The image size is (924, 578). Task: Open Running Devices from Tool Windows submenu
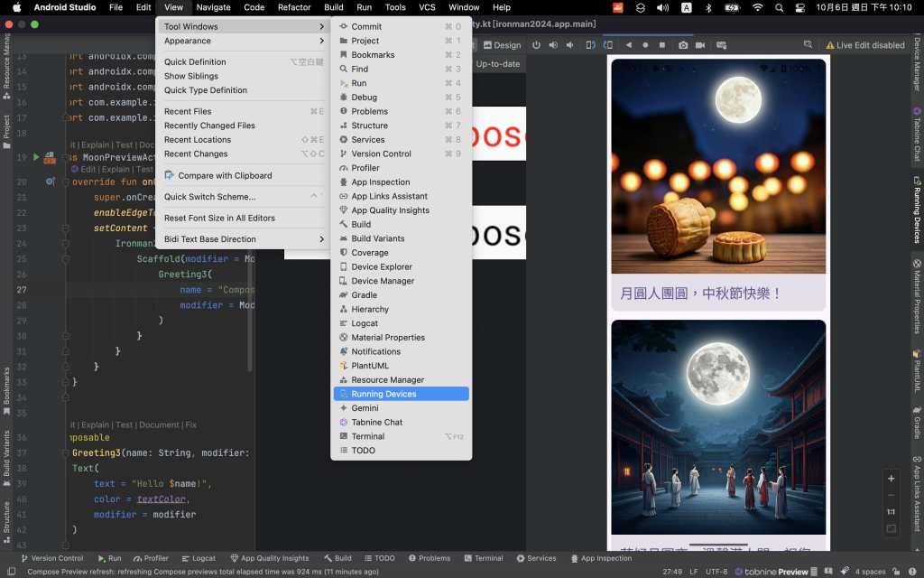pyautogui.click(x=383, y=394)
